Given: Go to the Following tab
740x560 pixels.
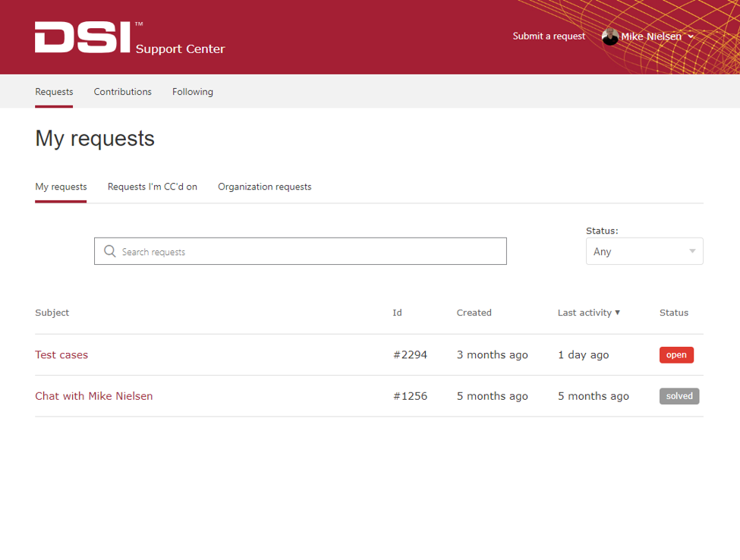Looking at the screenshot, I should [192, 92].
